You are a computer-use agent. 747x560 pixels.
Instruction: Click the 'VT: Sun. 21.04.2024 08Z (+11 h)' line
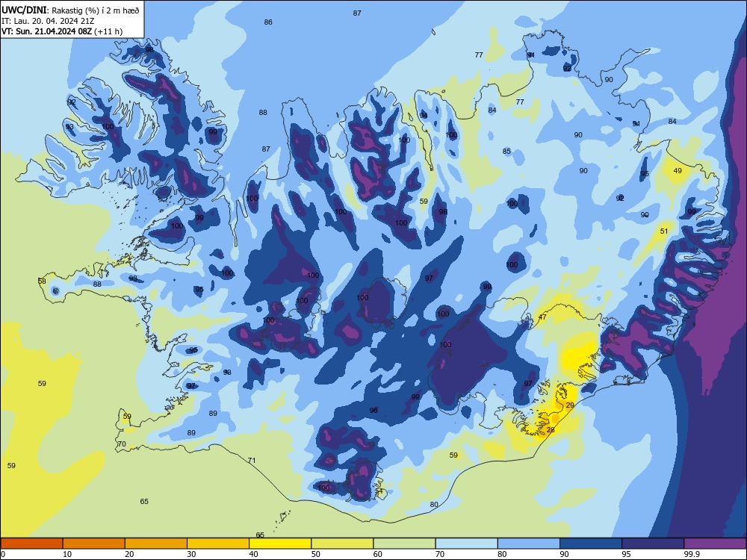click(62, 31)
